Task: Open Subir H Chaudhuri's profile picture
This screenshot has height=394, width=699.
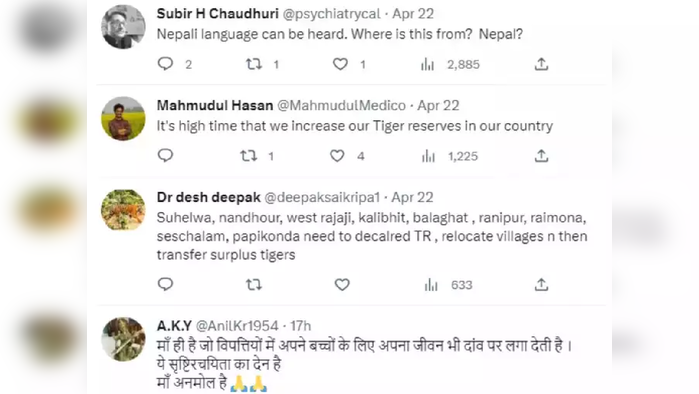Action: 123,27
